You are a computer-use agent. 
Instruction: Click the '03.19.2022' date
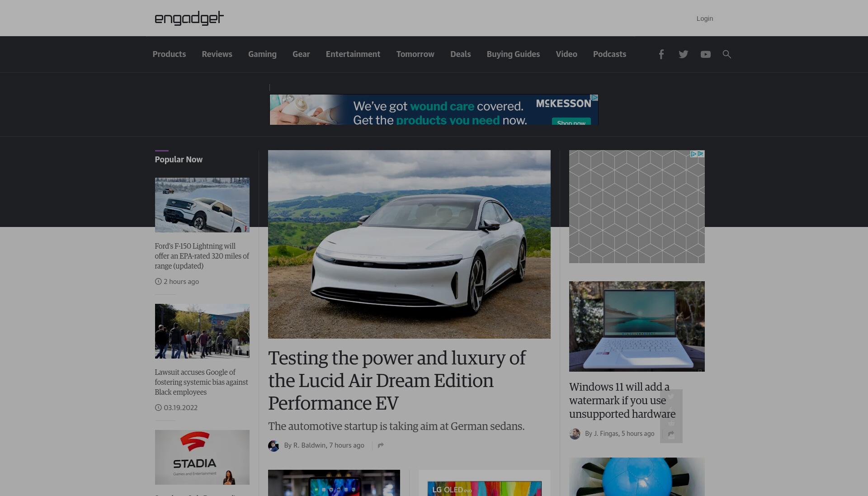(180, 408)
